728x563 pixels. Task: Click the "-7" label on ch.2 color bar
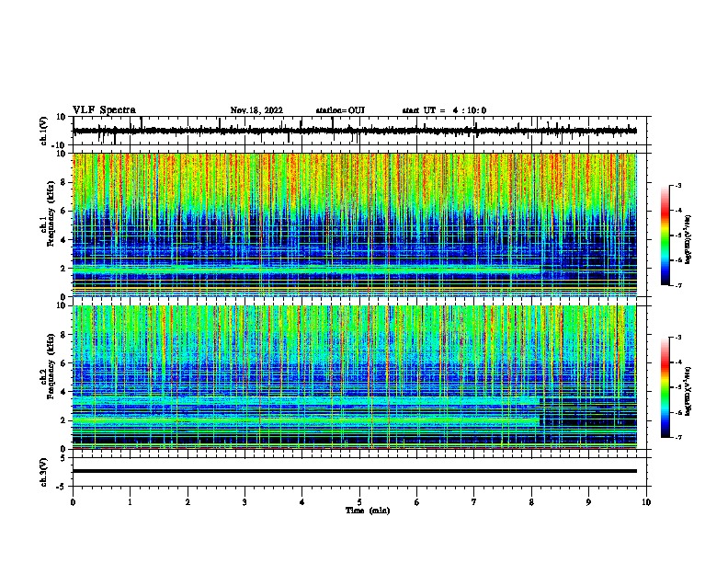(677, 438)
